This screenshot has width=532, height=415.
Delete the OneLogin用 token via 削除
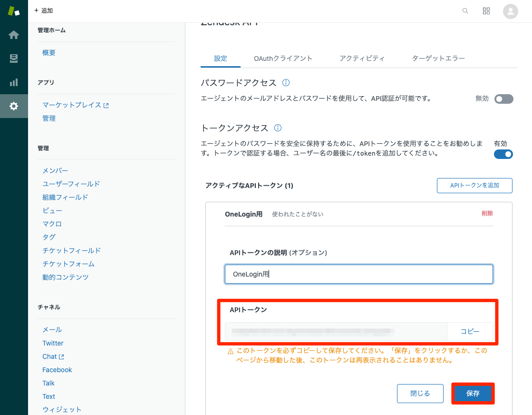(487, 213)
